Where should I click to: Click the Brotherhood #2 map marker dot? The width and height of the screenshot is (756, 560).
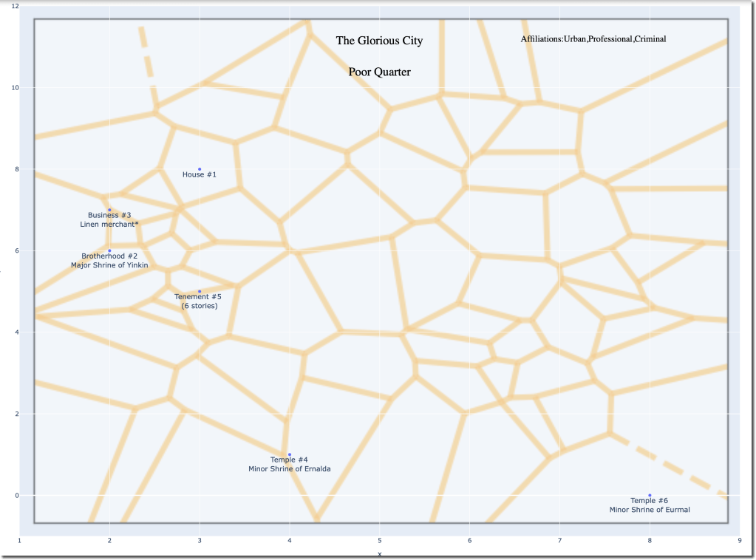tap(109, 250)
